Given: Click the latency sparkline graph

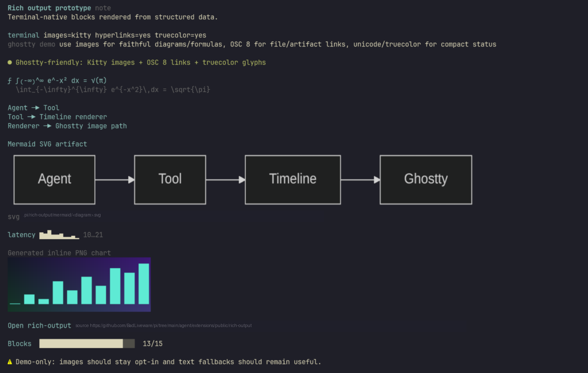Looking at the screenshot, I should 59,235.
